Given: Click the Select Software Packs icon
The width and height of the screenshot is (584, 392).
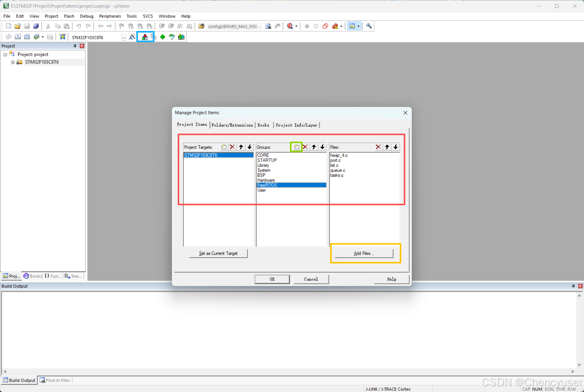Looking at the screenshot, I should (x=172, y=37).
